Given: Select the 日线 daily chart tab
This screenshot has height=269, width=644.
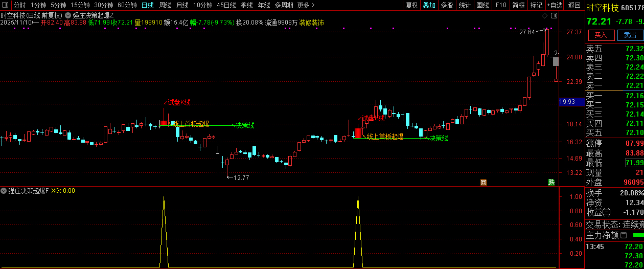Looking at the screenshot, I should pos(147,5).
